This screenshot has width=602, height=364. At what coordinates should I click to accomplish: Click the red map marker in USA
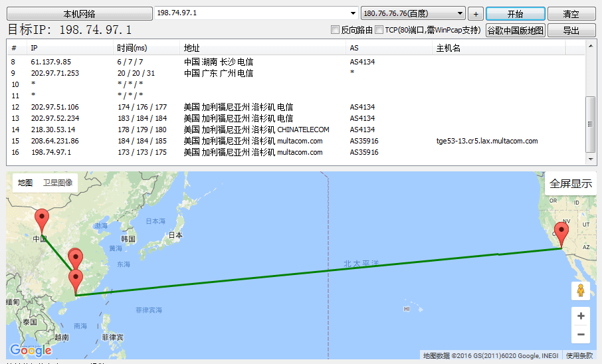(x=561, y=234)
